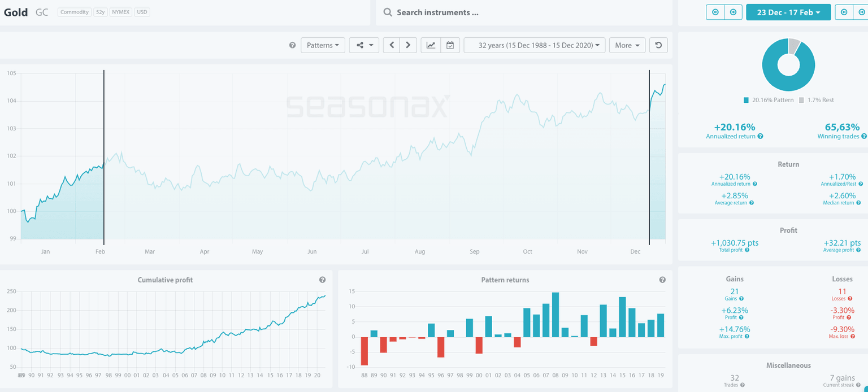Click the reset/undo arrow icon in chart toolbar

tap(658, 45)
